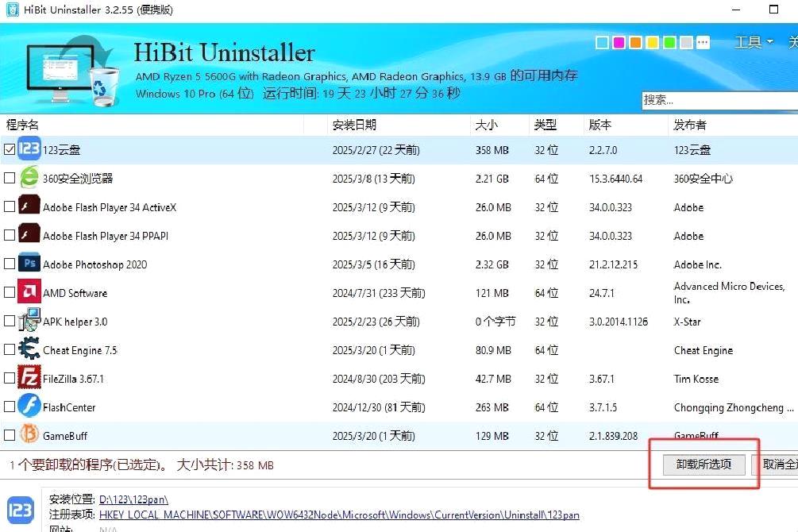
Task: Click the GameBuff orange icon
Action: pyautogui.click(x=29, y=434)
